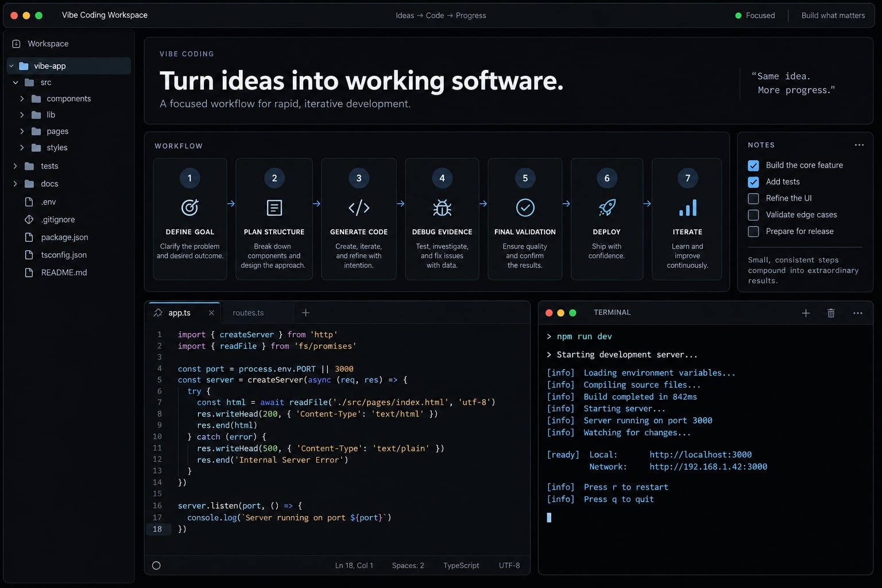Click the README.md file icon
882x588 pixels.
click(x=29, y=272)
